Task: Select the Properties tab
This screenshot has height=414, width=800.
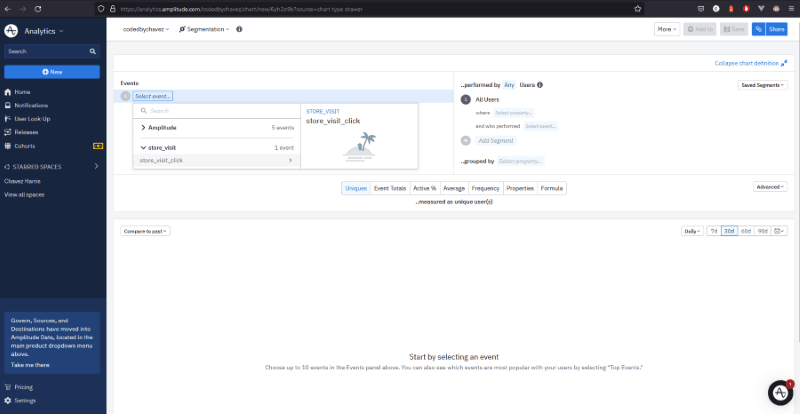Action: click(520, 188)
